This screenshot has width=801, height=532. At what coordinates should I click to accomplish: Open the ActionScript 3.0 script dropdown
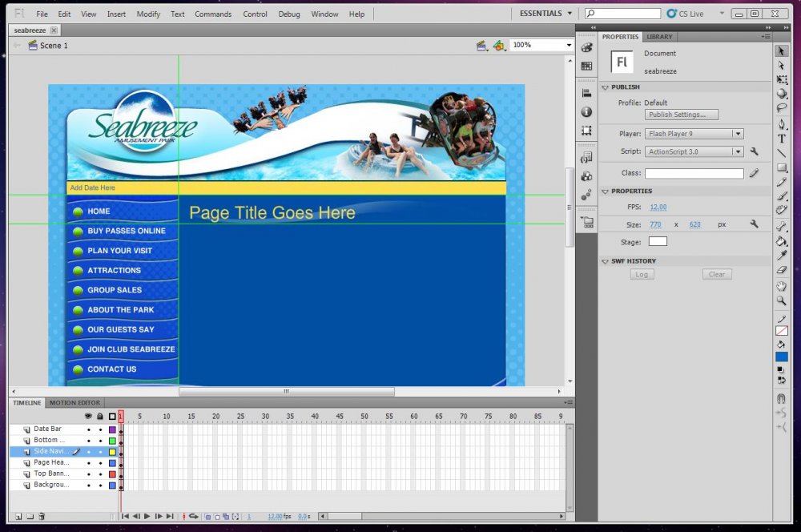[694, 151]
